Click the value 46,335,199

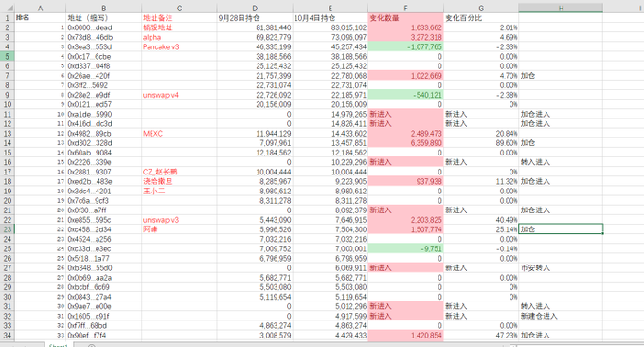pos(255,46)
